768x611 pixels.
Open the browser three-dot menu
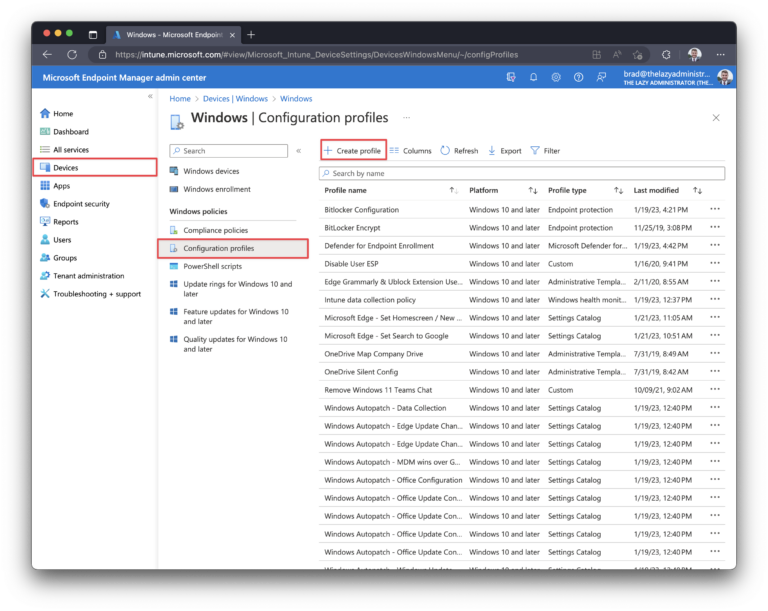coord(720,54)
